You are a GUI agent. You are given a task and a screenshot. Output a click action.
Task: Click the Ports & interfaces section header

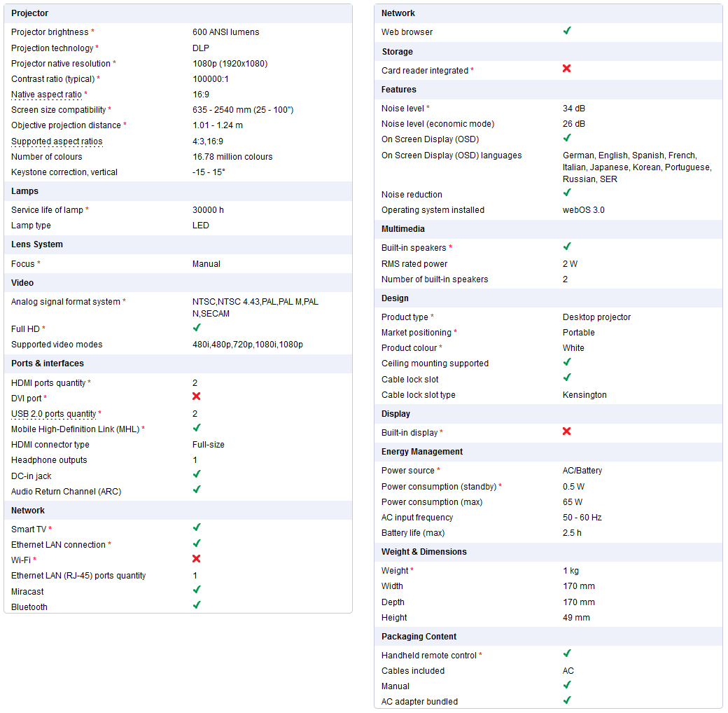click(48, 364)
